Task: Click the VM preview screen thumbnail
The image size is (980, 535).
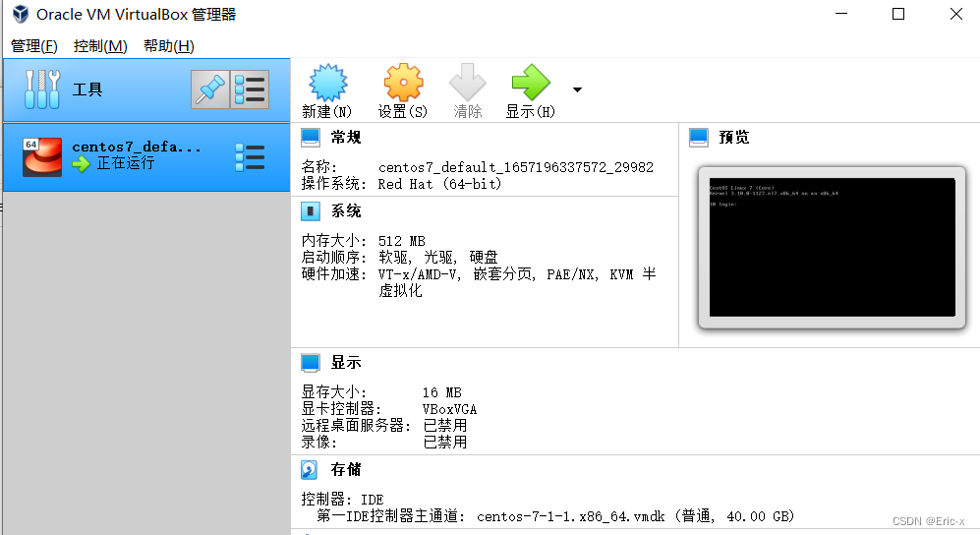Action: (x=832, y=248)
